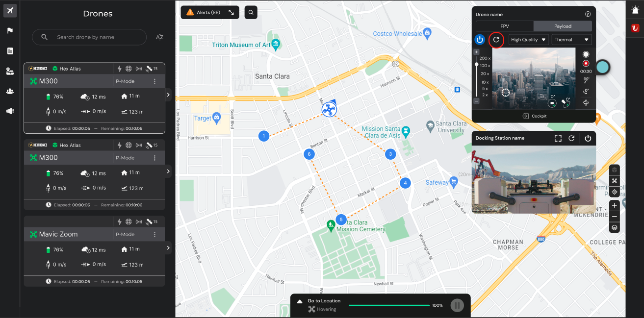644x318 pixels.
Task: Switch to the FPV tab
Action: click(504, 26)
